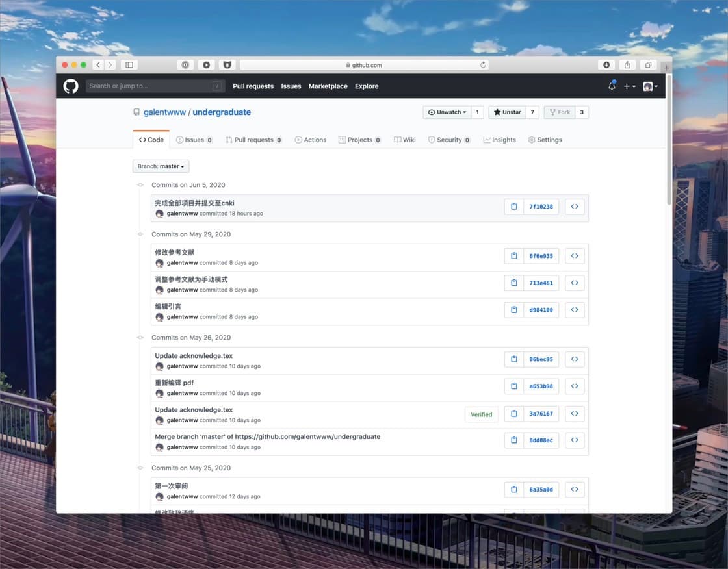The width and height of the screenshot is (728, 569).
Task: Open the GitHub Octocat home logo
Action: [x=71, y=86]
